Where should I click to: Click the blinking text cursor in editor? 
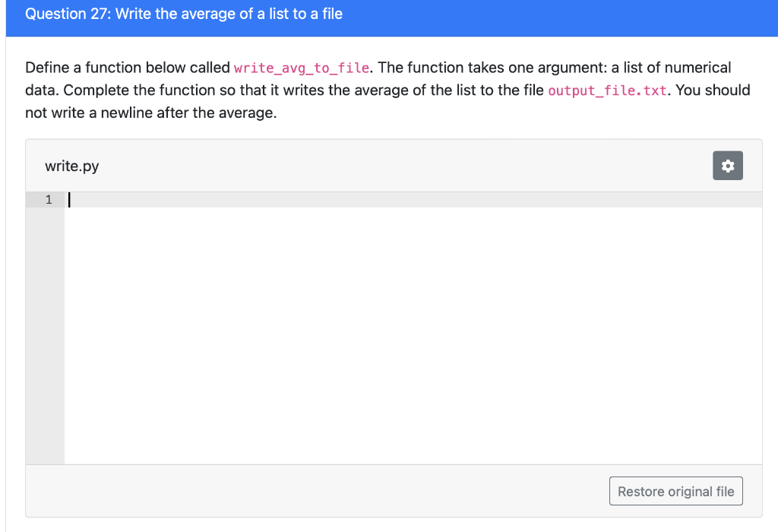tap(69, 199)
